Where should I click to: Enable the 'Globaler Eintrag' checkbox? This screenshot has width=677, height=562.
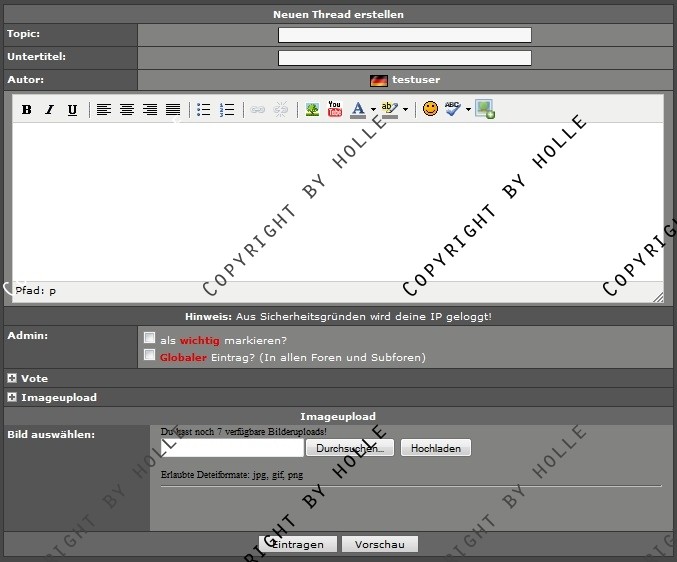click(149, 355)
